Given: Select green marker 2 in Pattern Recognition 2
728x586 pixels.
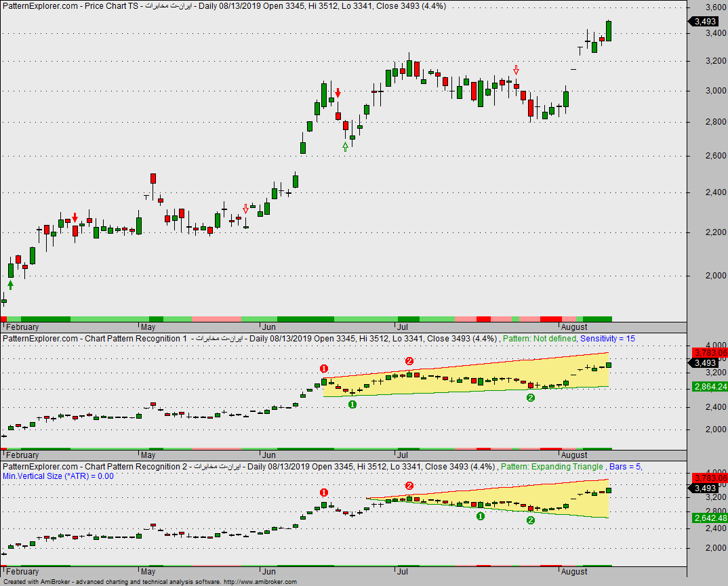Looking at the screenshot, I should [531, 520].
